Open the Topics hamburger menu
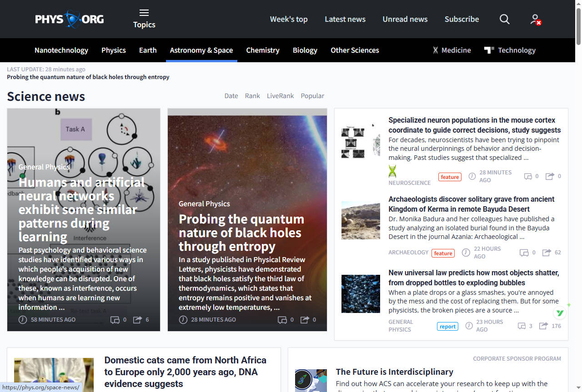The image size is (582, 392). tap(144, 19)
